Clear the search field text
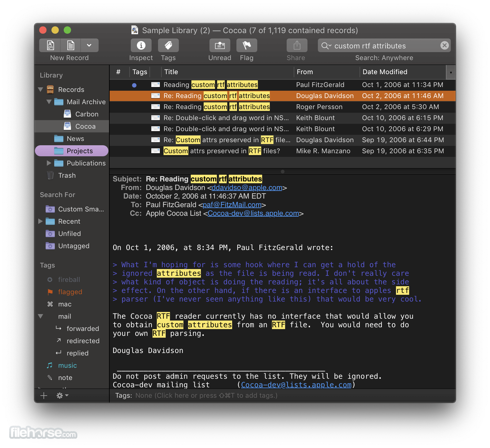Viewport: 490px width, 448px height. click(x=444, y=45)
